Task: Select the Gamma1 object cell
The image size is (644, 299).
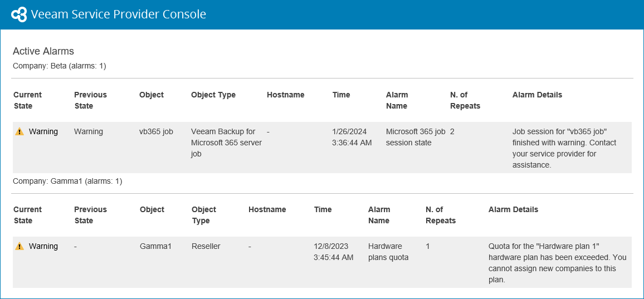Action: 155,246
